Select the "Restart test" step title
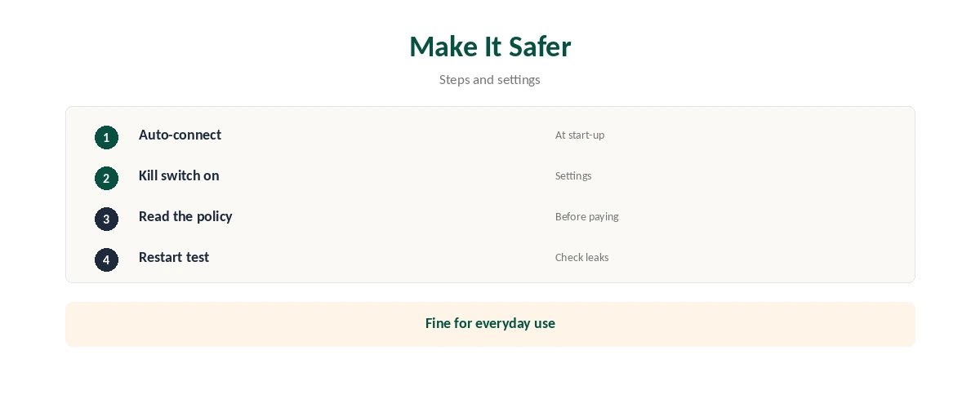This screenshot has width=980, height=408. pos(174,257)
